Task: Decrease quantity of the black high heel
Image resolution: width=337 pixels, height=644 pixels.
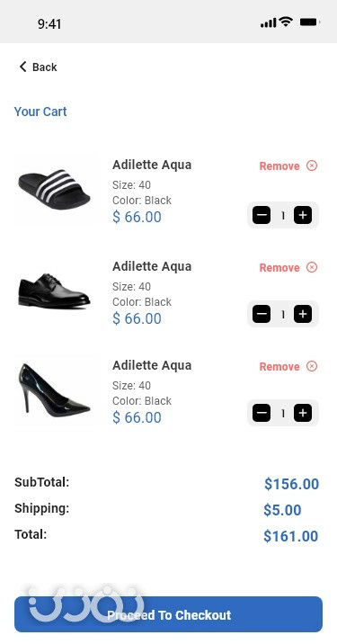Action: pyautogui.click(x=262, y=413)
